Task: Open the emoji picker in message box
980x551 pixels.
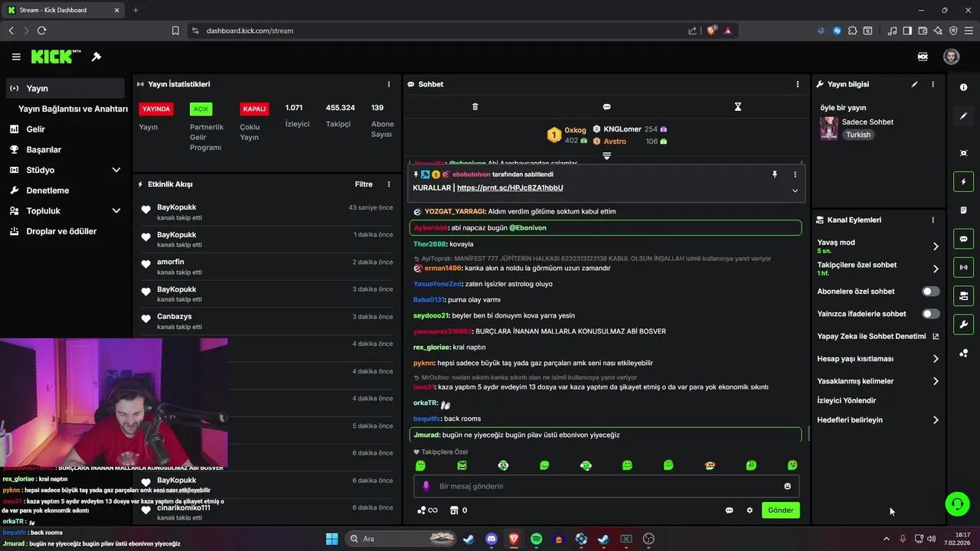Action: [787, 486]
